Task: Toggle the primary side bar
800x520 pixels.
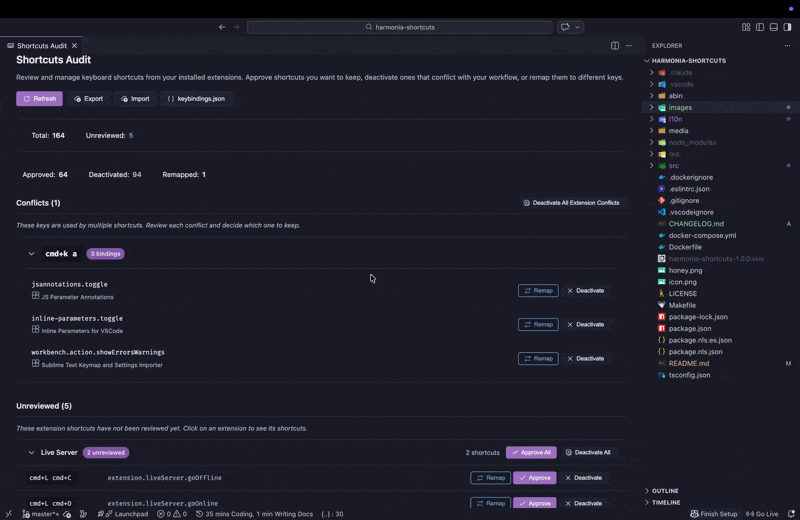Action: pos(760,27)
